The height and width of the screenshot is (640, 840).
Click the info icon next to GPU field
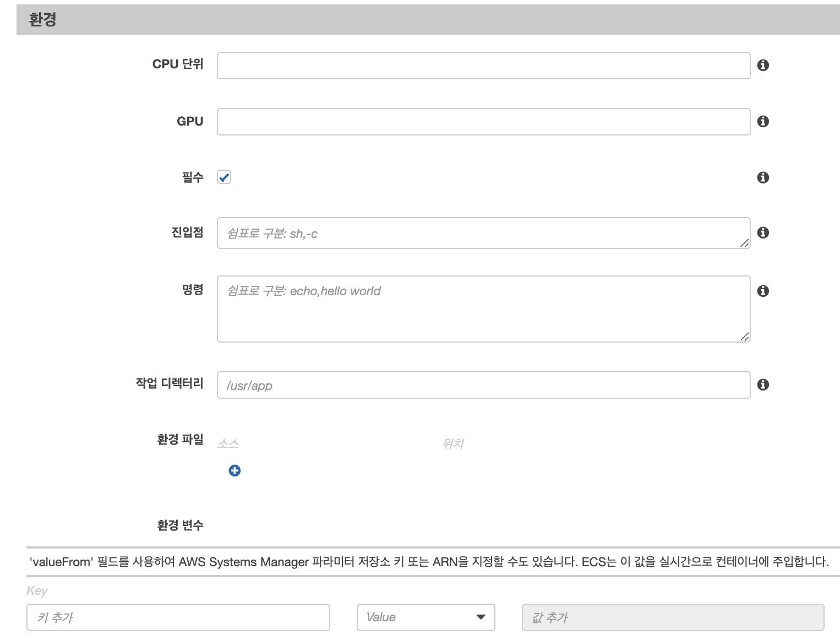coord(763,121)
